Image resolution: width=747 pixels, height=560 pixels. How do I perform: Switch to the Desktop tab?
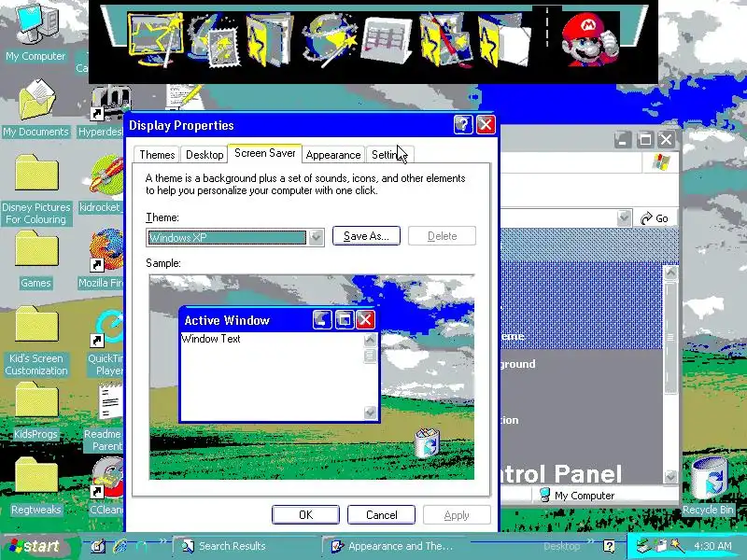pos(204,155)
